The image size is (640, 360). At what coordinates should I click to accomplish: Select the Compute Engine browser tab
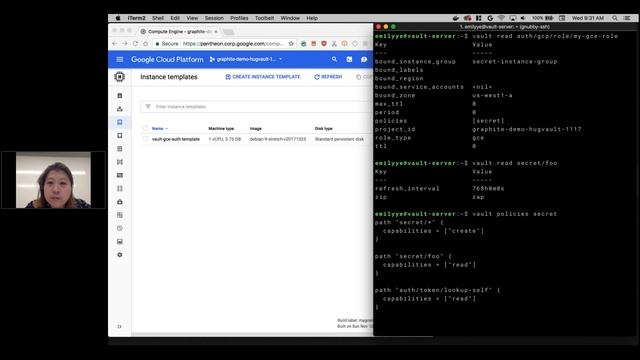(x=178, y=31)
